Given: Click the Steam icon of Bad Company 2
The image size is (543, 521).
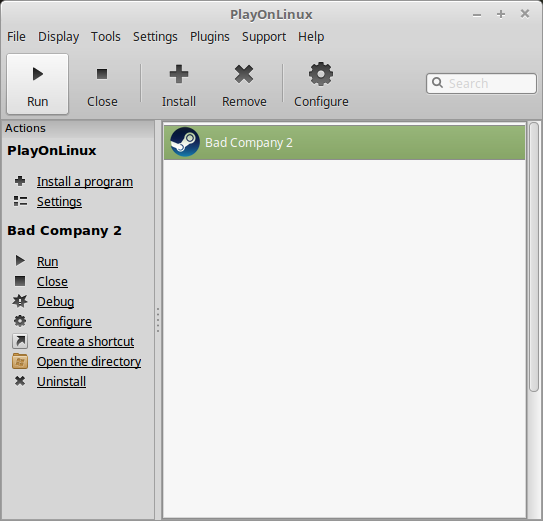Looking at the screenshot, I should click(185, 142).
